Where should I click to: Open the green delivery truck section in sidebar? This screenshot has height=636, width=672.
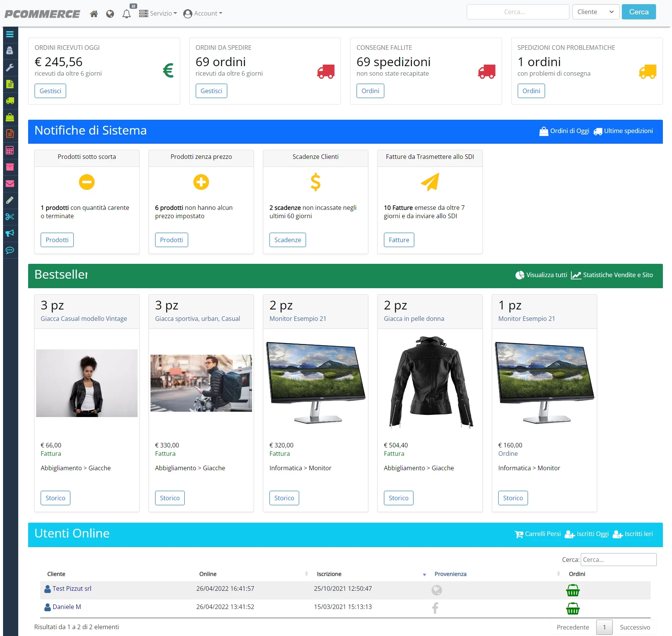point(10,101)
